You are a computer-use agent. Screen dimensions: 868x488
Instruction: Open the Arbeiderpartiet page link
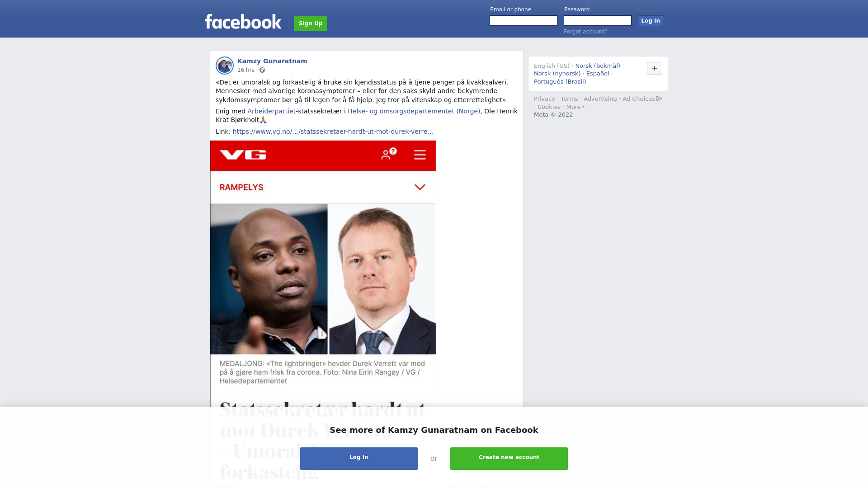click(x=271, y=111)
